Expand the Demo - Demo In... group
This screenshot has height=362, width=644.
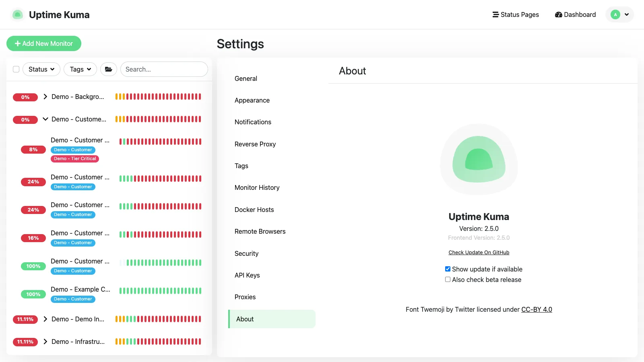click(x=45, y=319)
